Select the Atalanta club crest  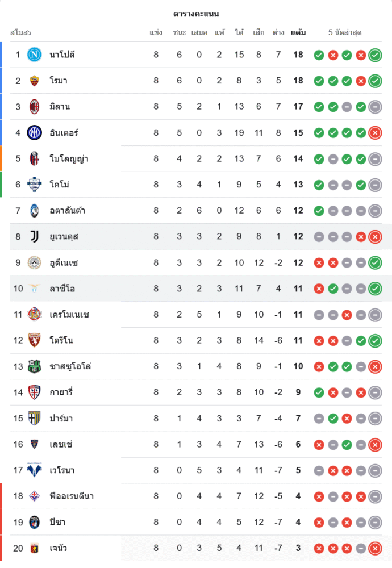pos(35,211)
